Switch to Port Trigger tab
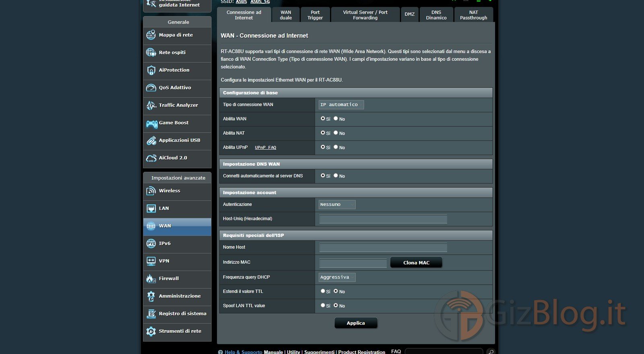The image size is (644, 354). (315, 15)
